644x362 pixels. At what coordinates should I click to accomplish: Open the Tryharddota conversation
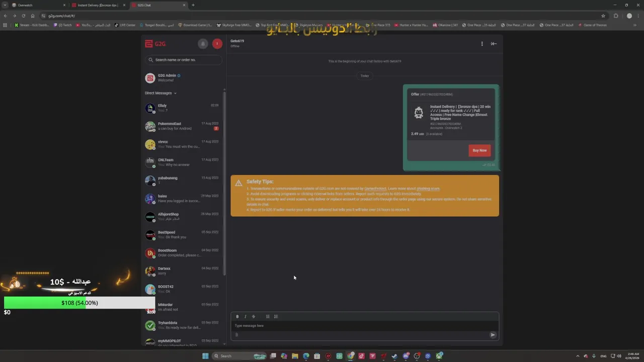coord(184,325)
